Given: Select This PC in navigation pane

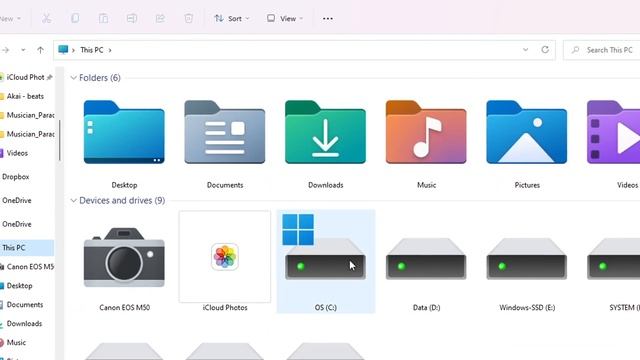Looking at the screenshot, I should tap(27, 248).
